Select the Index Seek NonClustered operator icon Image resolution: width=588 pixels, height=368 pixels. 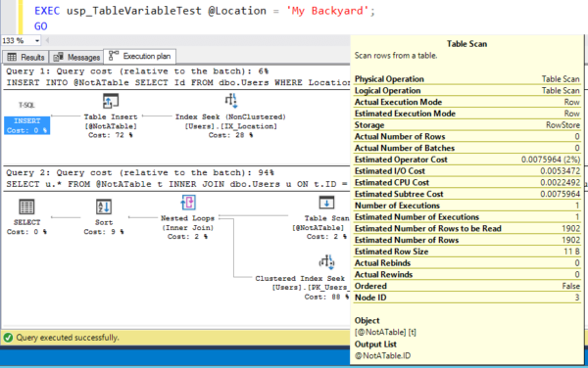230,101
